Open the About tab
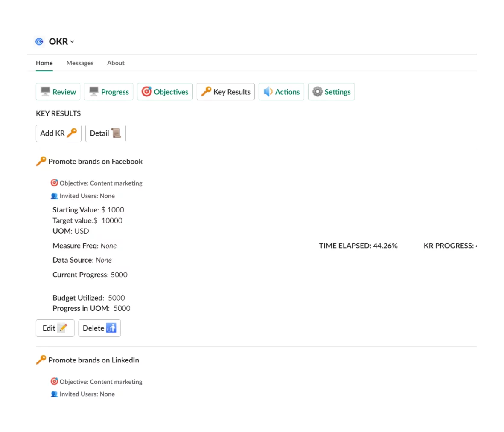504x432 pixels. point(116,63)
